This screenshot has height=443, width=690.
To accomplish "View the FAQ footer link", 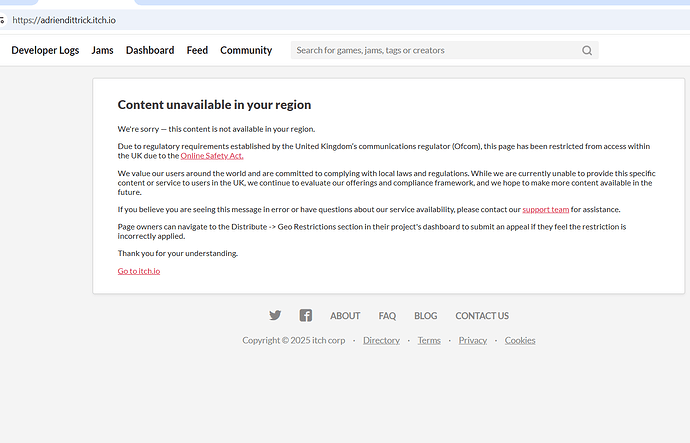I will pyautogui.click(x=387, y=316).
